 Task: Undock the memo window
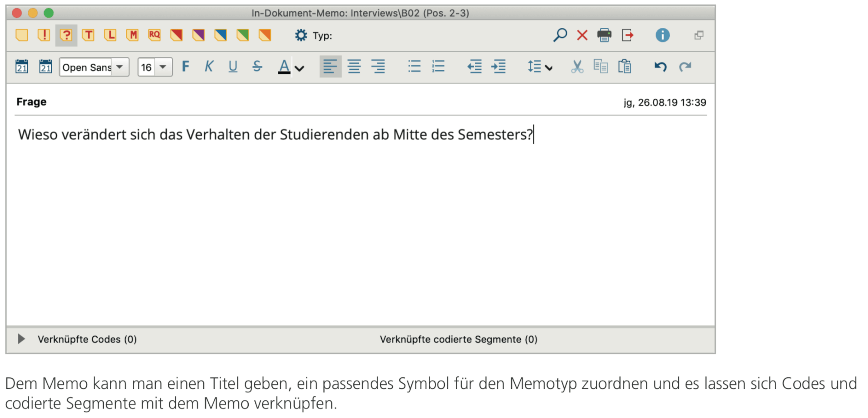tap(699, 35)
